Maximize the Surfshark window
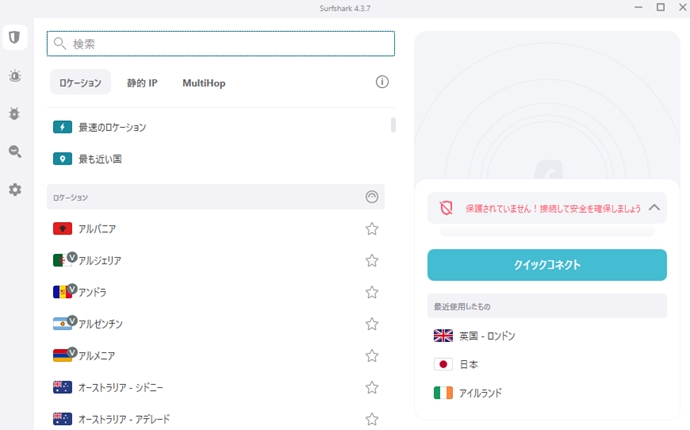 click(661, 7)
